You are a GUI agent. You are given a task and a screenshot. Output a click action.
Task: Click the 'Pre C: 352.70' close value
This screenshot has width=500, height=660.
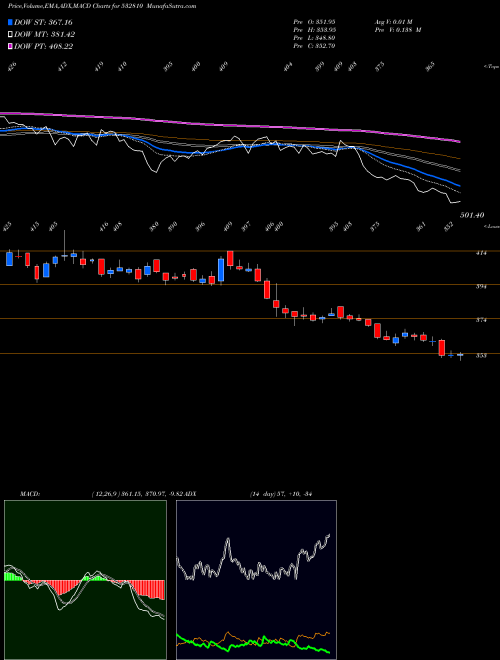(x=314, y=46)
